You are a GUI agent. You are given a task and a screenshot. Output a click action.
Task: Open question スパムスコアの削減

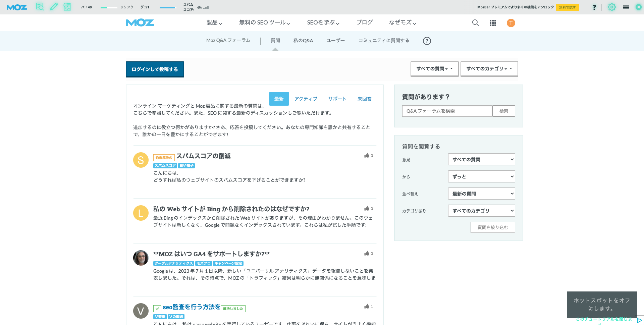click(x=204, y=156)
